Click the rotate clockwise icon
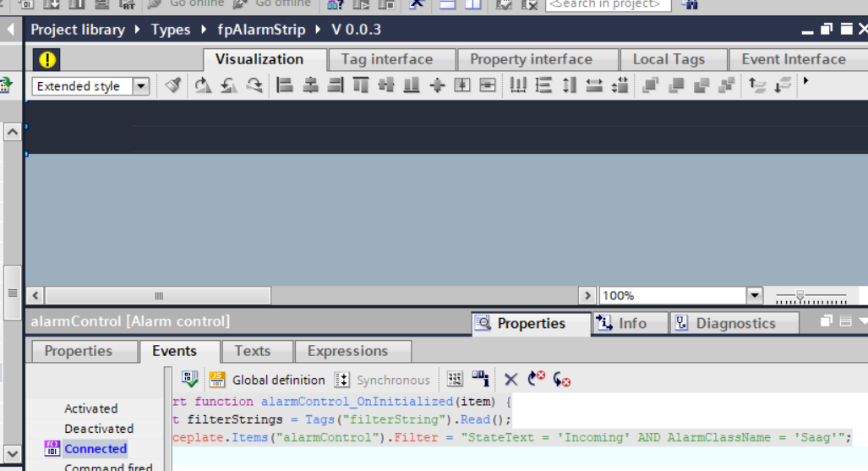This screenshot has height=471, width=868. [x=254, y=85]
